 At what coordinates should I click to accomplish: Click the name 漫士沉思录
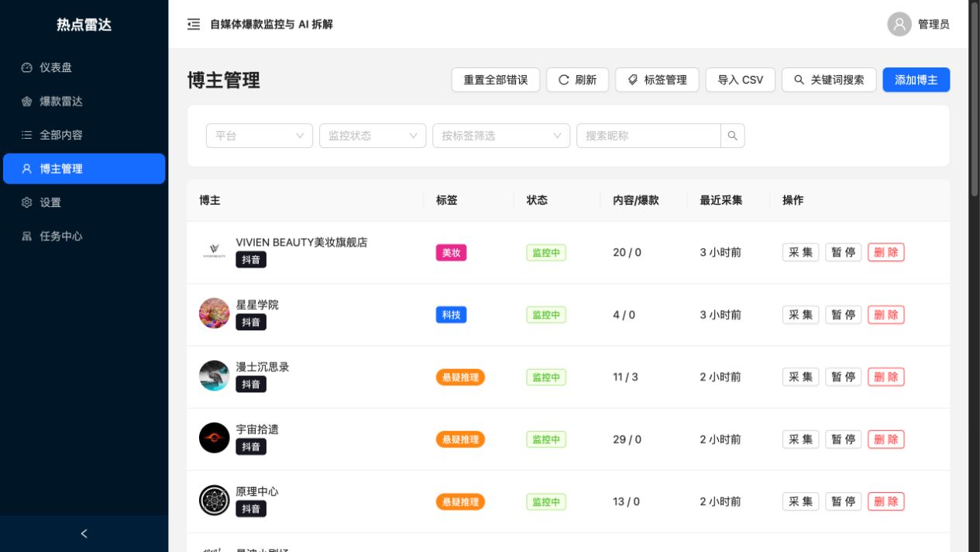coord(263,367)
